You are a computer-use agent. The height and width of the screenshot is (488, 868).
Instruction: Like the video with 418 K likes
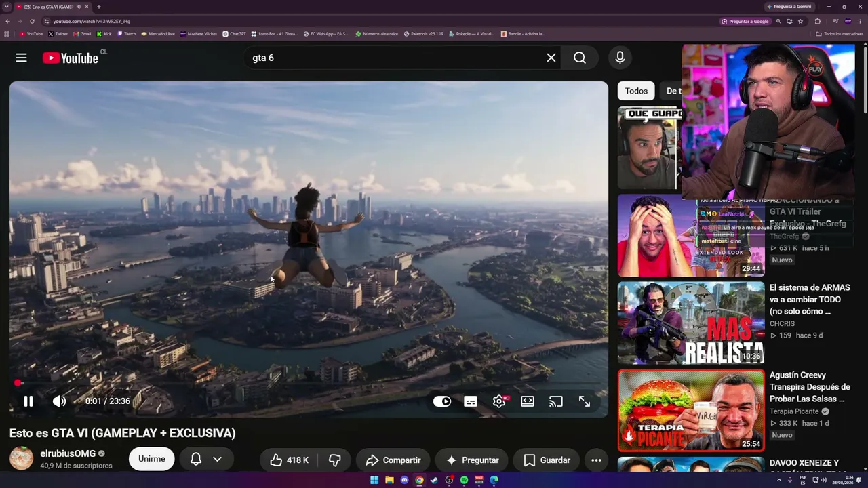[x=289, y=460]
